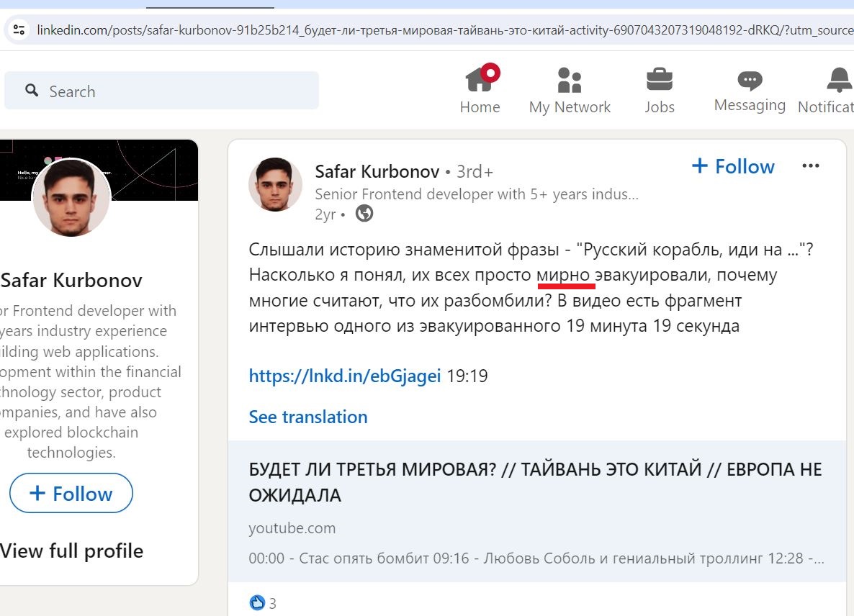Click the browser address bar URL
Image resolution: width=854 pixels, height=616 pixels.
[x=444, y=30]
